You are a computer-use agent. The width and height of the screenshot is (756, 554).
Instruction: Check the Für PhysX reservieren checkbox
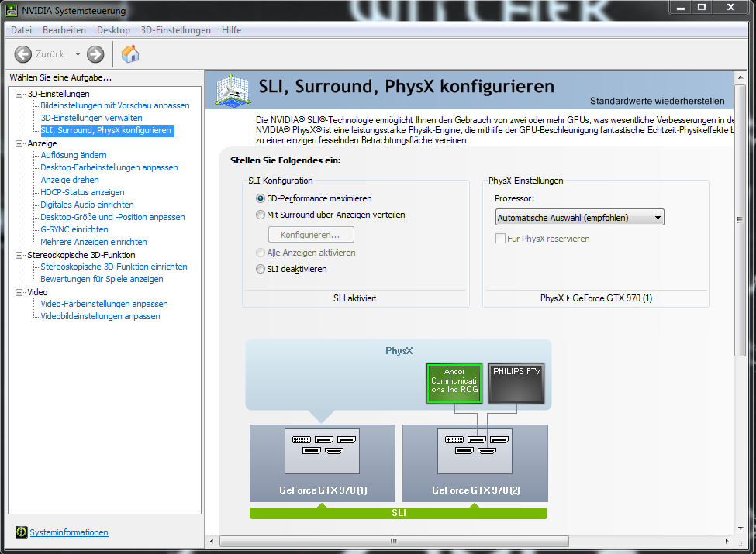point(500,239)
